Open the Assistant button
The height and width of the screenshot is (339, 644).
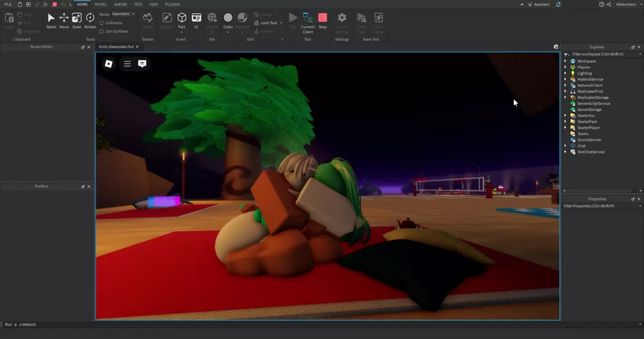point(538,4)
